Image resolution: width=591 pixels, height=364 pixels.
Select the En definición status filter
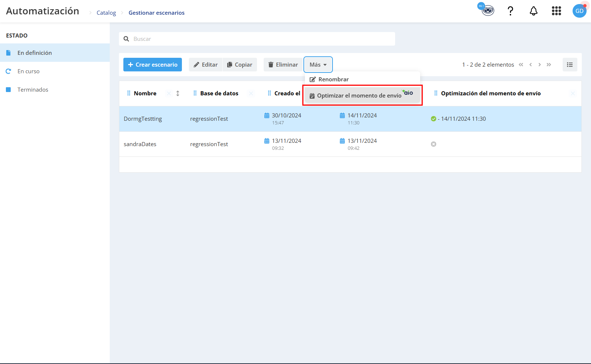(x=55, y=53)
